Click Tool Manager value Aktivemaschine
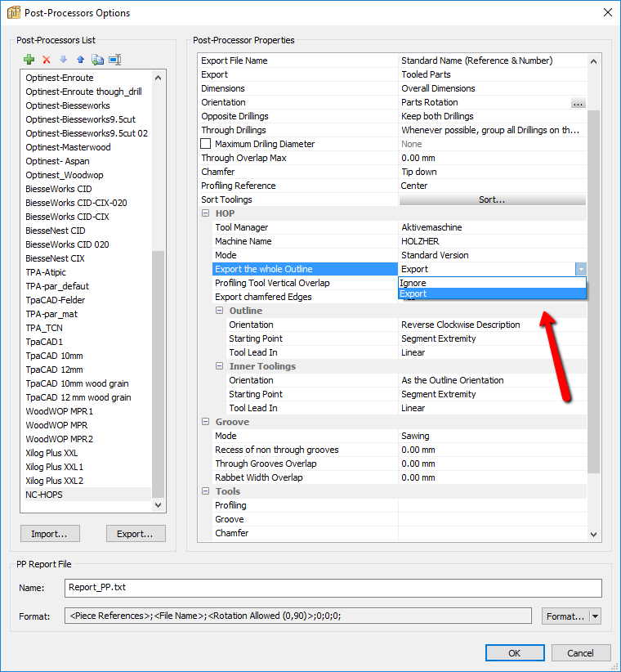 pyautogui.click(x=431, y=227)
